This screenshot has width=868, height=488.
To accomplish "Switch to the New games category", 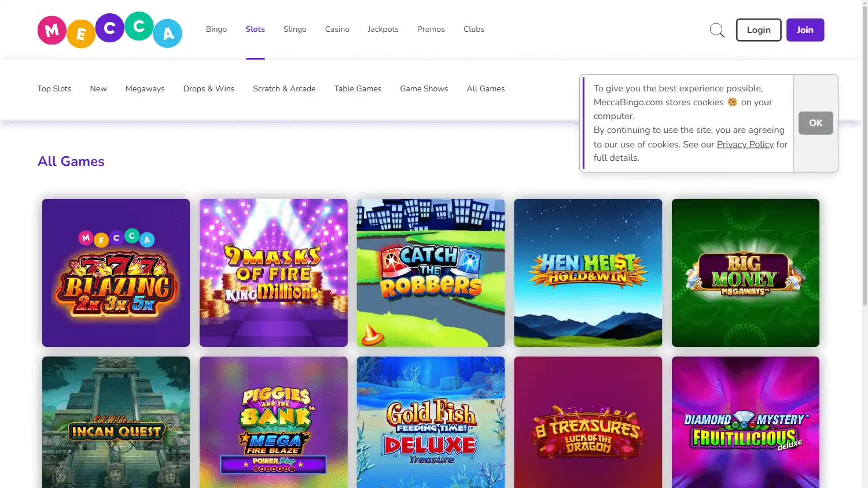I will click(x=98, y=88).
